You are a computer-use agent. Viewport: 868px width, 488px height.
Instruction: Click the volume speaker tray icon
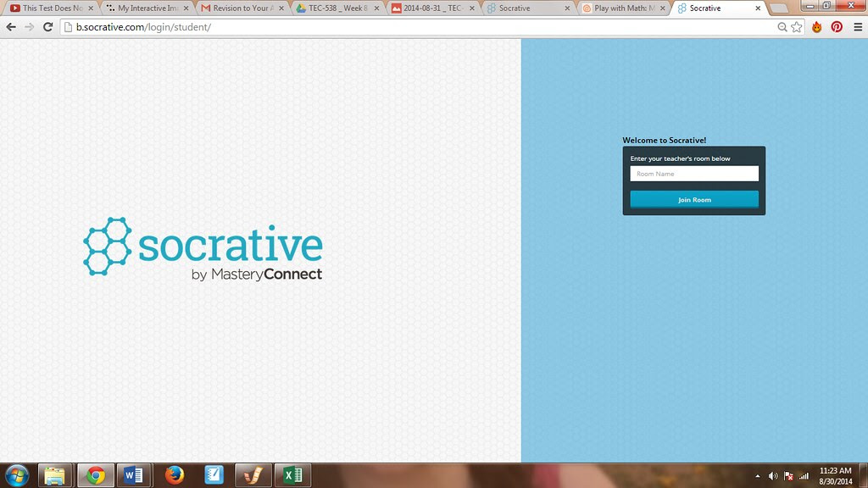pos(773,476)
